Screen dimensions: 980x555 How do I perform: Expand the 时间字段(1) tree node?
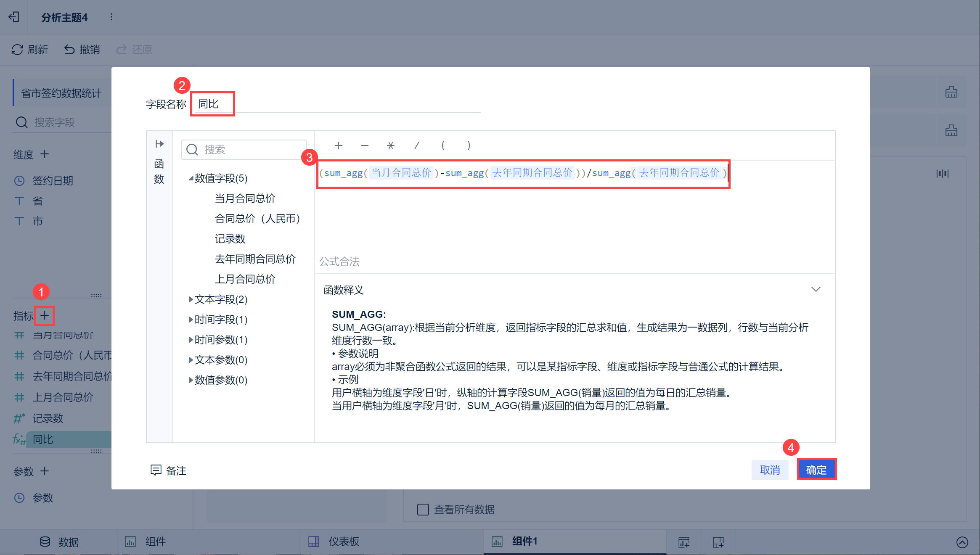tap(191, 320)
